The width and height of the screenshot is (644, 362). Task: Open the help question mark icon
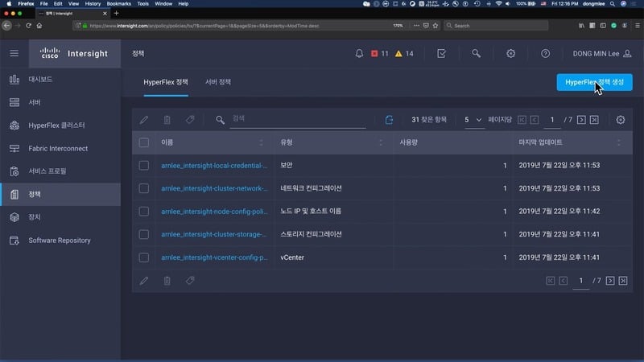click(545, 53)
